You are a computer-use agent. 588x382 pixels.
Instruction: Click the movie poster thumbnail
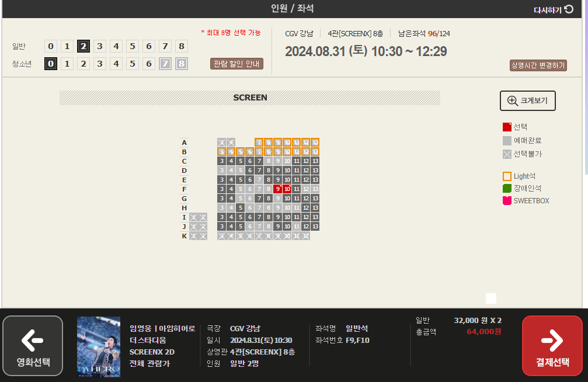pos(99,347)
